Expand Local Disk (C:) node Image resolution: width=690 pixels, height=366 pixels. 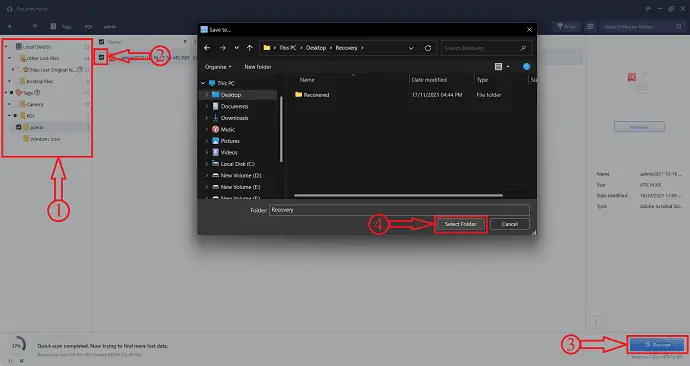[x=206, y=164]
